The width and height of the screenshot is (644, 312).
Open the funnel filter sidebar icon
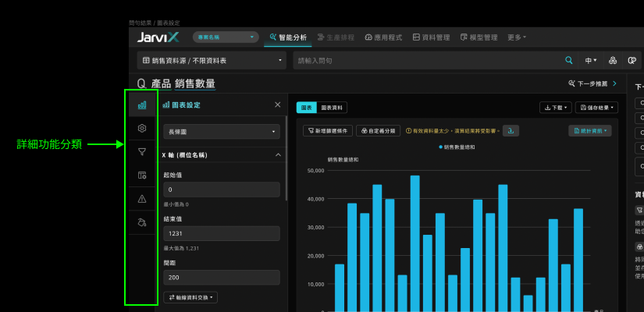(142, 152)
